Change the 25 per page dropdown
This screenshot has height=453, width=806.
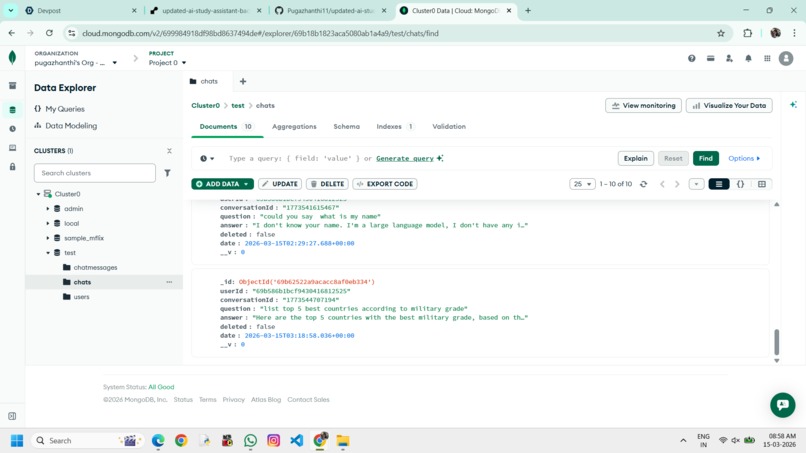pos(582,184)
